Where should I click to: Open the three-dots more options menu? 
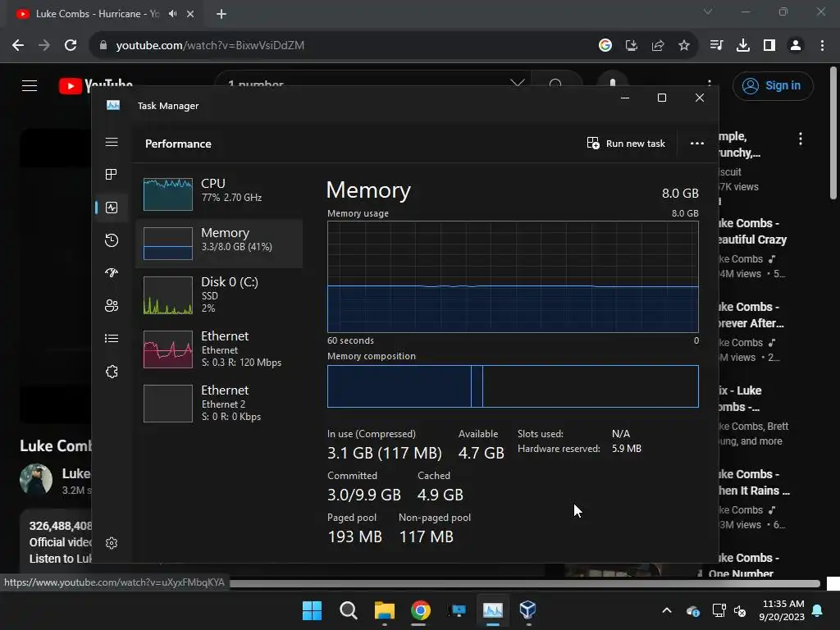(697, 144)
